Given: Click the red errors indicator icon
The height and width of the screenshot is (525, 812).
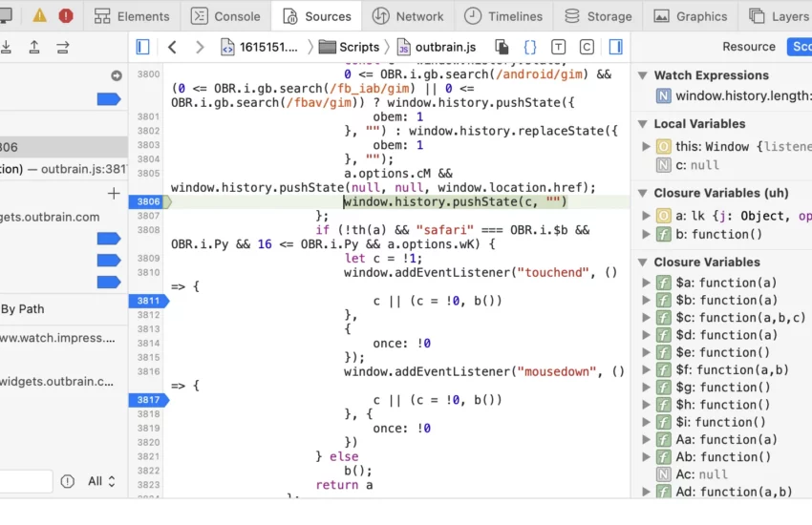Looking at the screenshot, I should click(66, 16).
